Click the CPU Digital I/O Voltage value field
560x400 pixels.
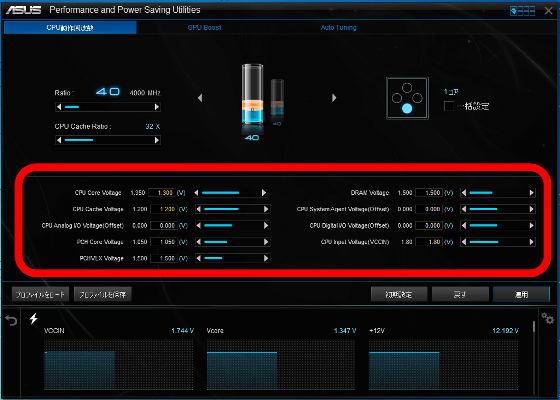click(x=429, y=225)
